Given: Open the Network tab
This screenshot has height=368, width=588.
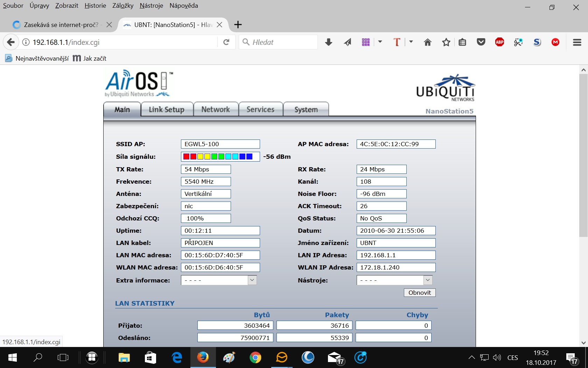Looking at the screenshot, I should tap(216, 110).
